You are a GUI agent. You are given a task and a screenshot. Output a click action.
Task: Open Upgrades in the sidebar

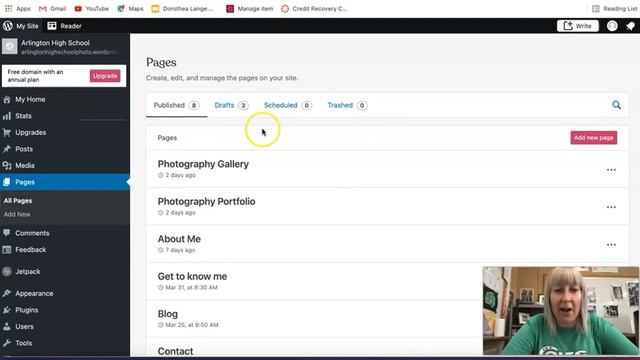tap(31, 132)
